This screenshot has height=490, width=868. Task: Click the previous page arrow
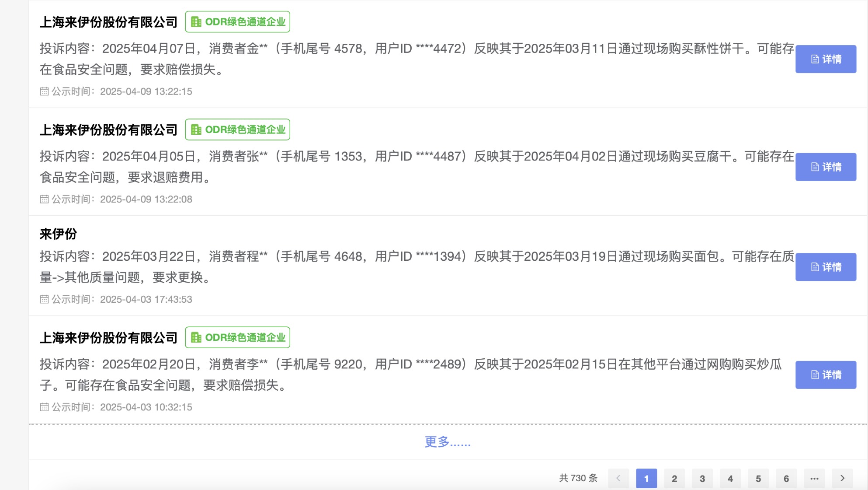point(618,479)
